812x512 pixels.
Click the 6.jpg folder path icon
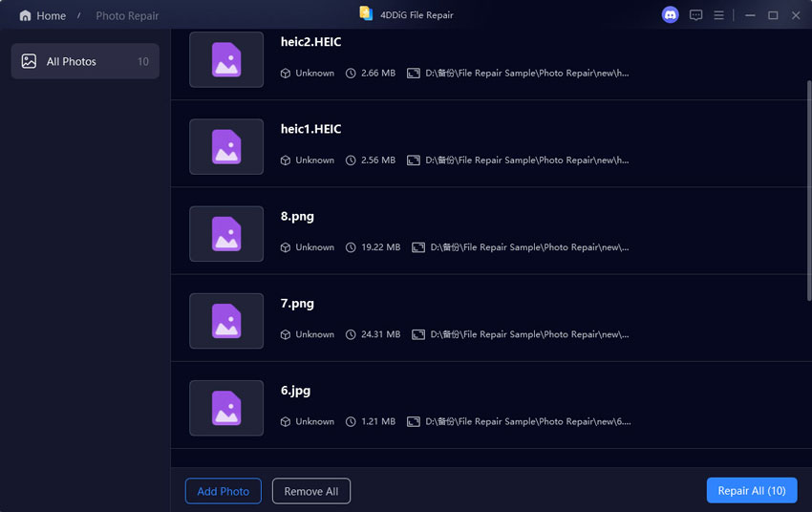[414, 421]
